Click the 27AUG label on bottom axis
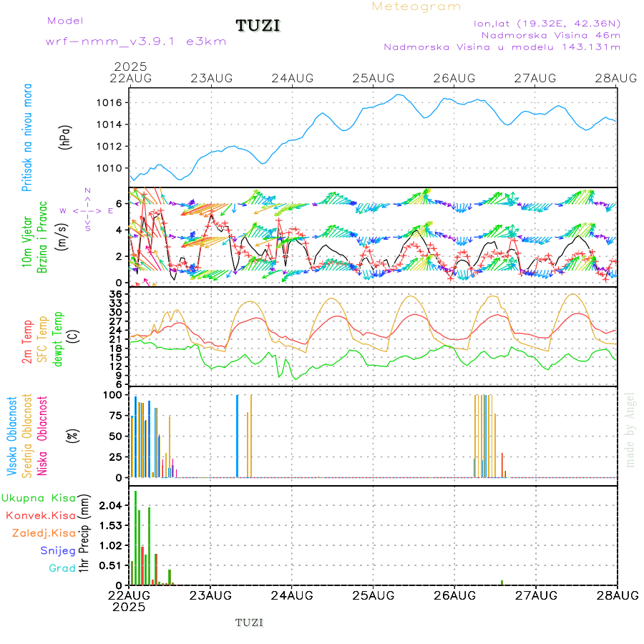644x644 pixels. click(535, 595)
